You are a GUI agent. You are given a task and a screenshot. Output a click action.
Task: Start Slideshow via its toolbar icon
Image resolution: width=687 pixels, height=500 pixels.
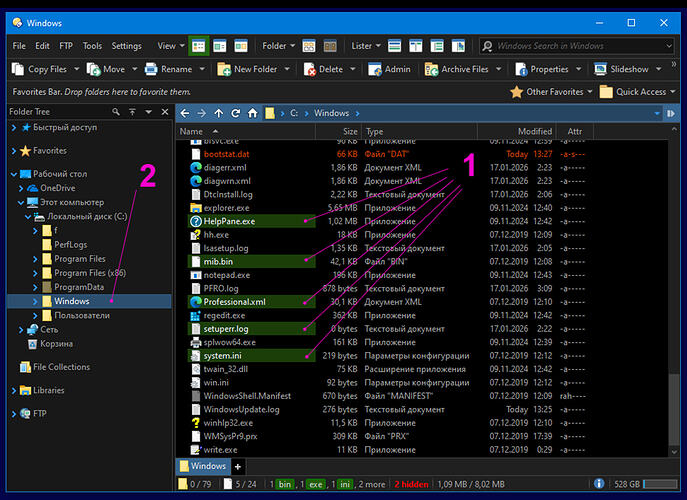click(600, 69)
